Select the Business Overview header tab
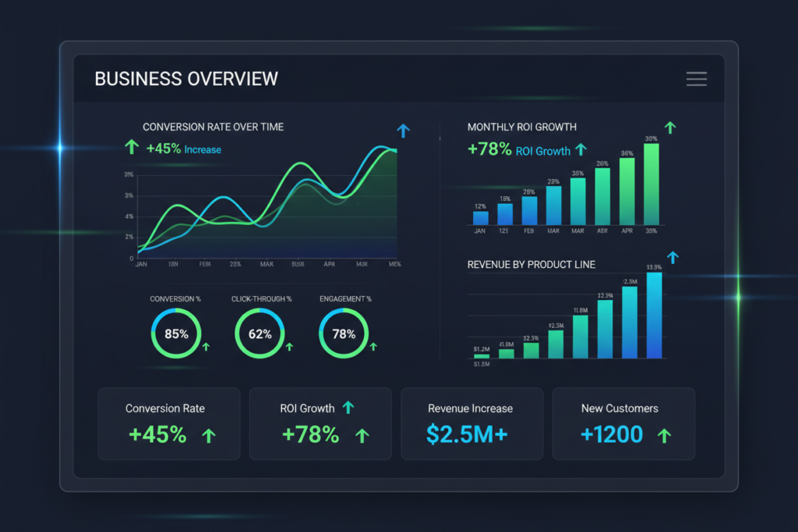This screenshot has width=798, height=532. [x=185, y=79]
